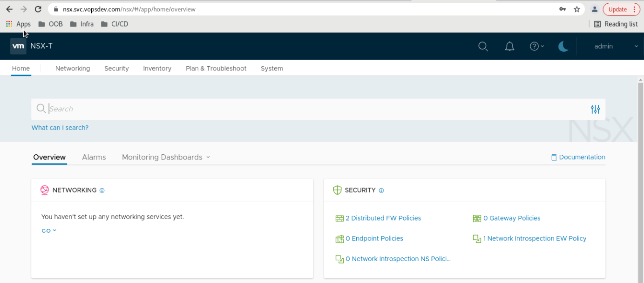Open the notifications bell icon
Image resolution: width=644 pixels, height=283 pixels.
point(510,46)
